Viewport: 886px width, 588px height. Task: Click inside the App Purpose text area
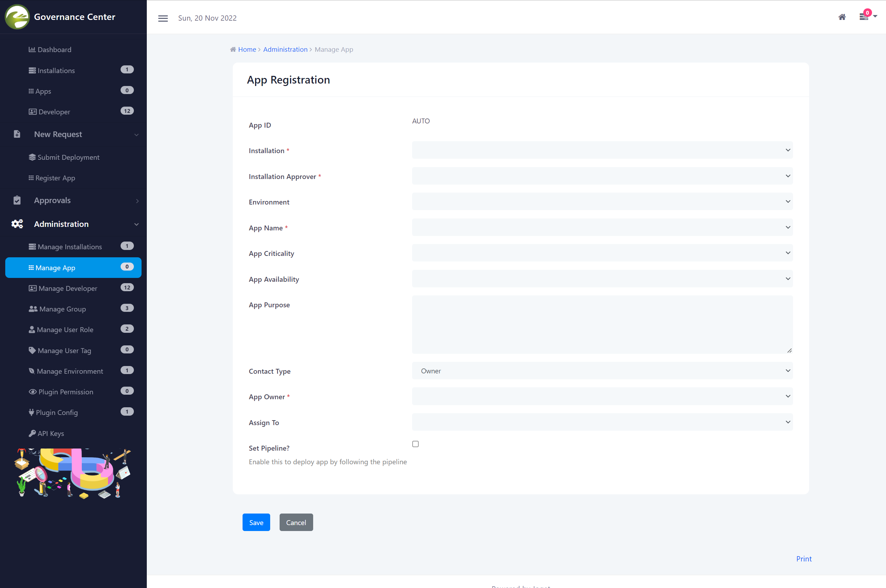tap(602, 324)
